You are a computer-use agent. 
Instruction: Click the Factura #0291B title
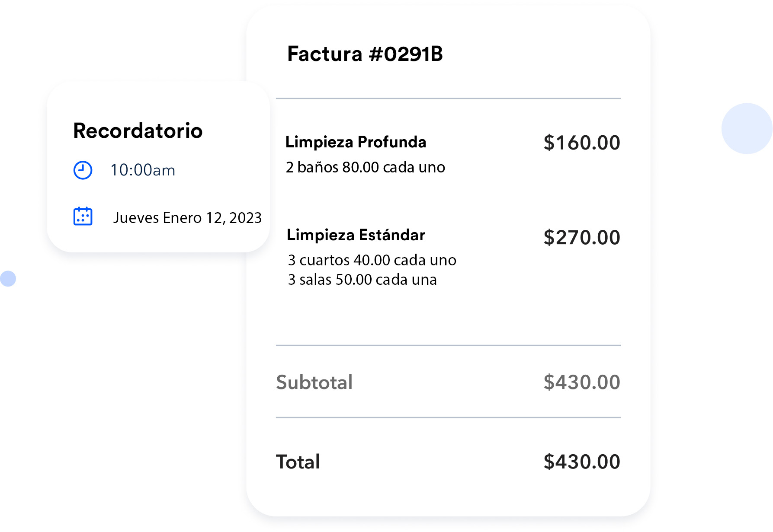pos(365,54)
